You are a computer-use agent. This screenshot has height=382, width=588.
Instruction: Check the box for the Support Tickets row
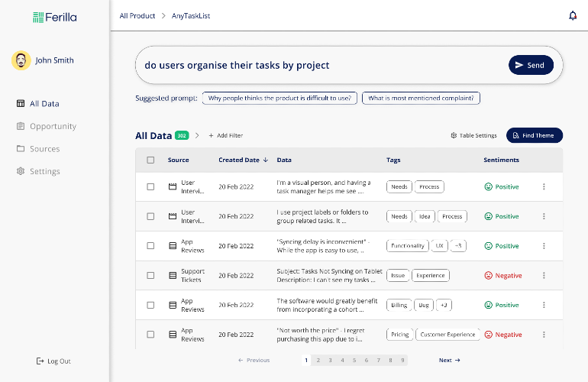click(150, 276)
